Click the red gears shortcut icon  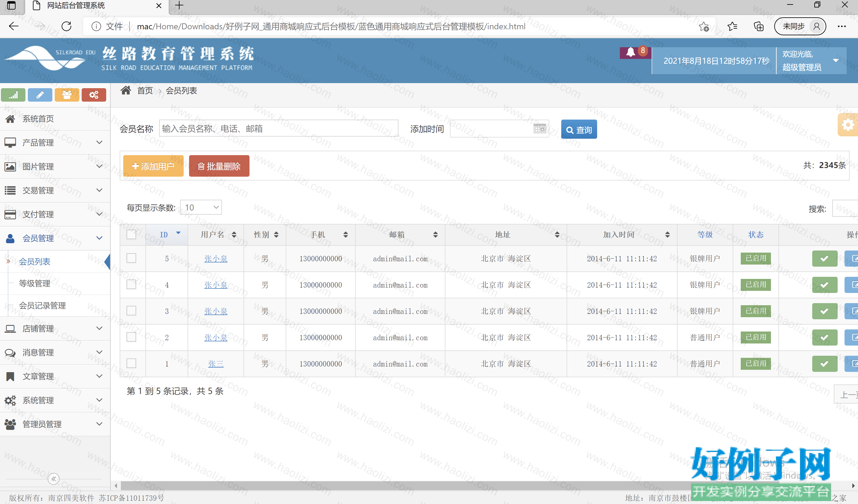point(94,94)
